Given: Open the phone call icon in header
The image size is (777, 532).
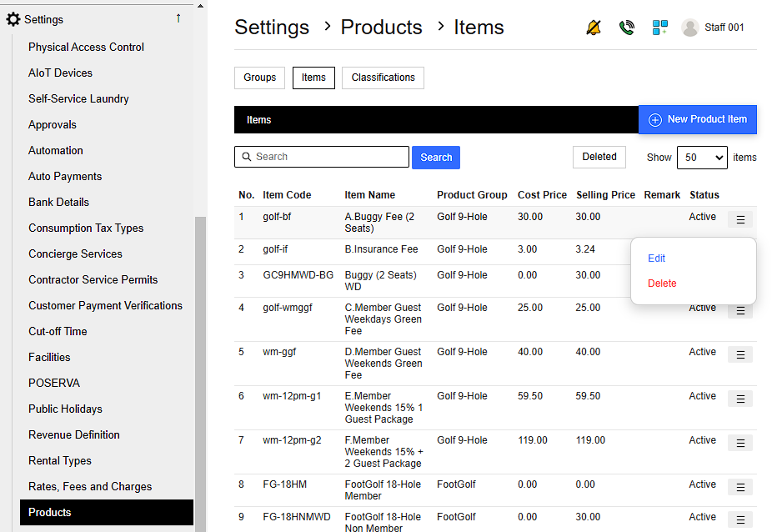Looking at the screenshot, I should (x=627, y=28).
